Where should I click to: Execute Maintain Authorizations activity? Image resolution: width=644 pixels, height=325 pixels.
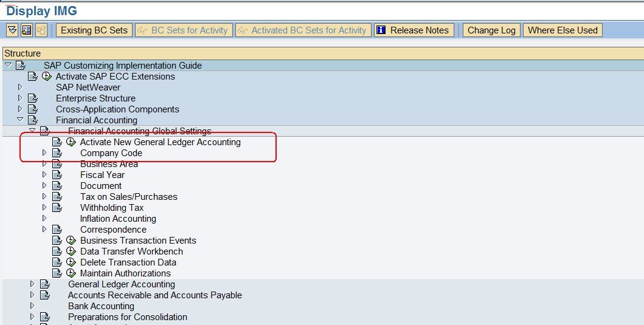coord(71,273)
